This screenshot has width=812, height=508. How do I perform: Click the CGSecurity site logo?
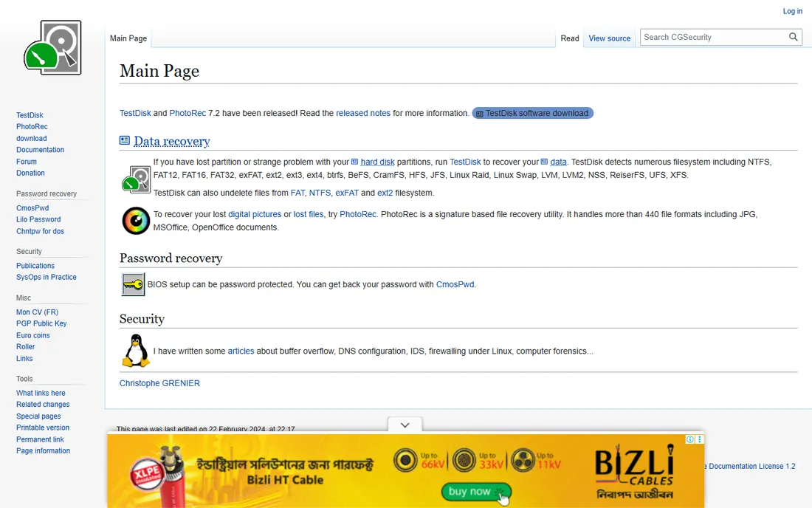[x=52, y=48]
